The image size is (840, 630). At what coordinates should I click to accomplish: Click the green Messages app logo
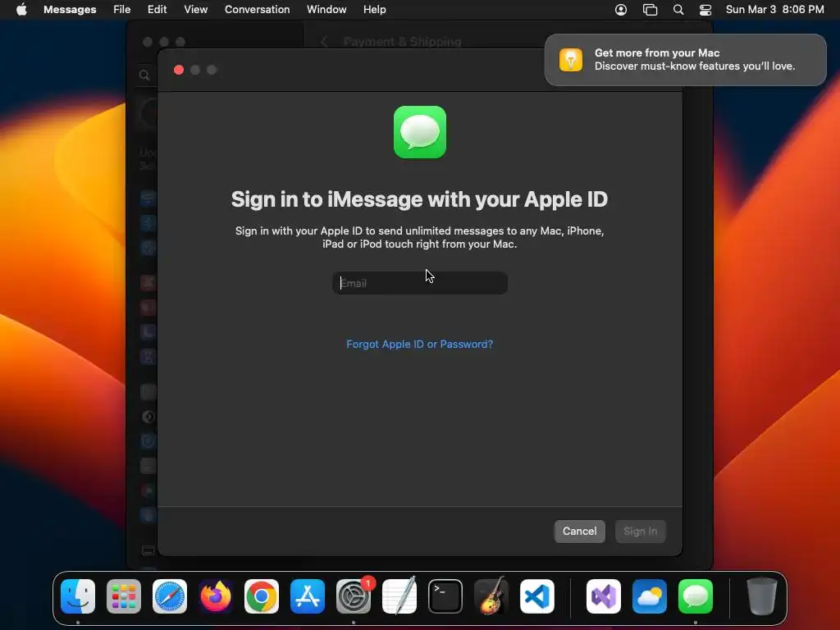(420, 132)
